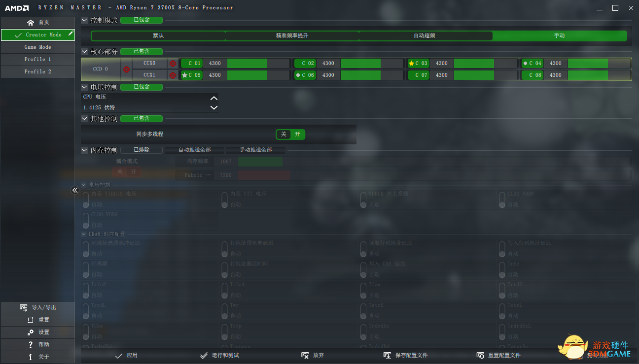639x364 pixels.
Task: Toggle 已排除 for 内存控制 section
Action: coord(142,150)
